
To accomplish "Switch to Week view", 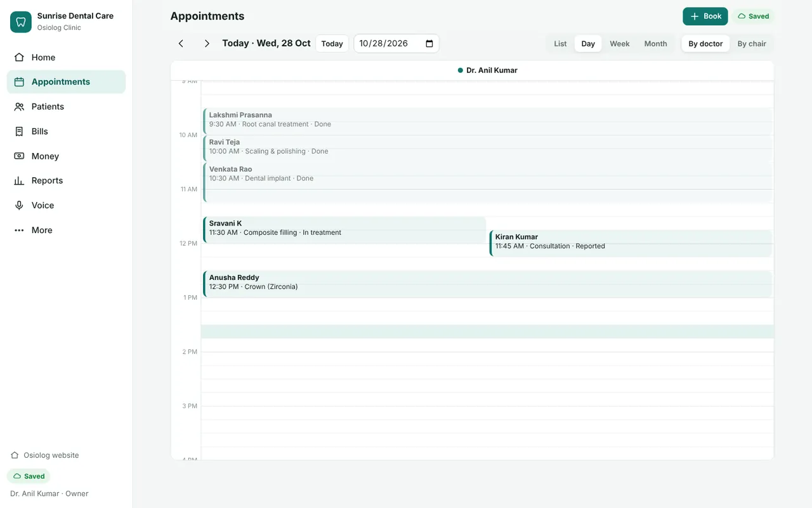I will [x=620, y=44].
